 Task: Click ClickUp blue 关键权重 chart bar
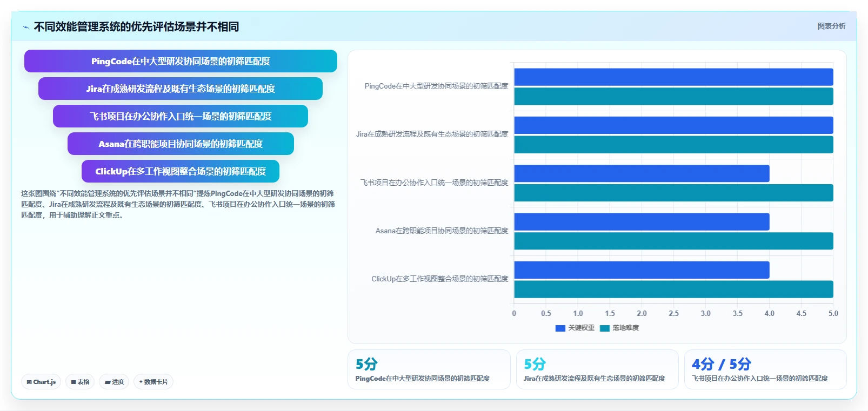[x=642, y=270]
